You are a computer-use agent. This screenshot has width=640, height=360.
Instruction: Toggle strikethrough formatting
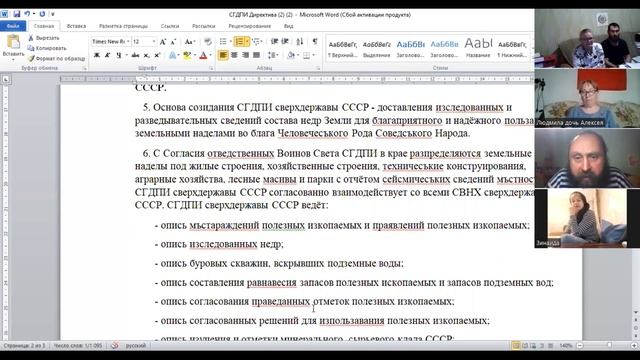(x=135, y=55)
